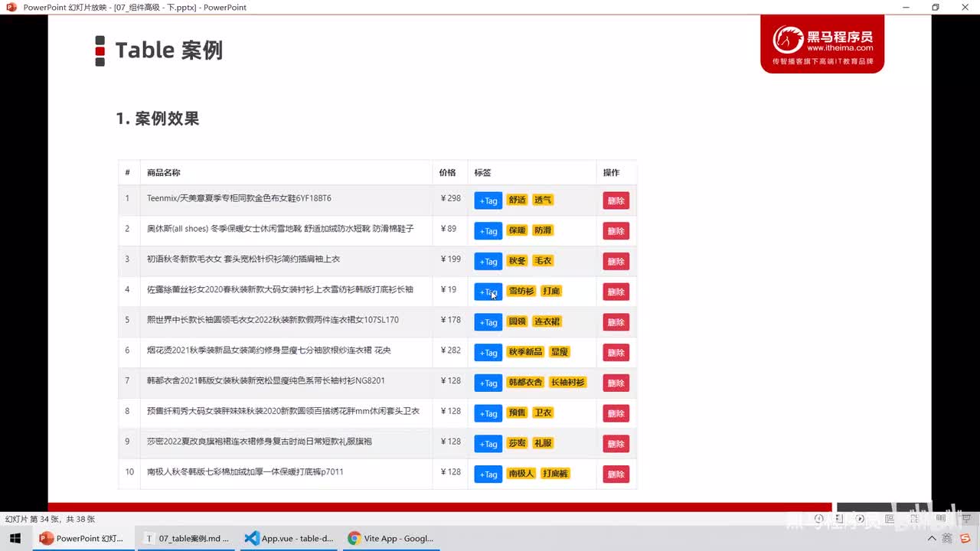Screen dimensions: 980x551
Task: Click +Tag for the 烟花烫 row
Action: [488, 353]
